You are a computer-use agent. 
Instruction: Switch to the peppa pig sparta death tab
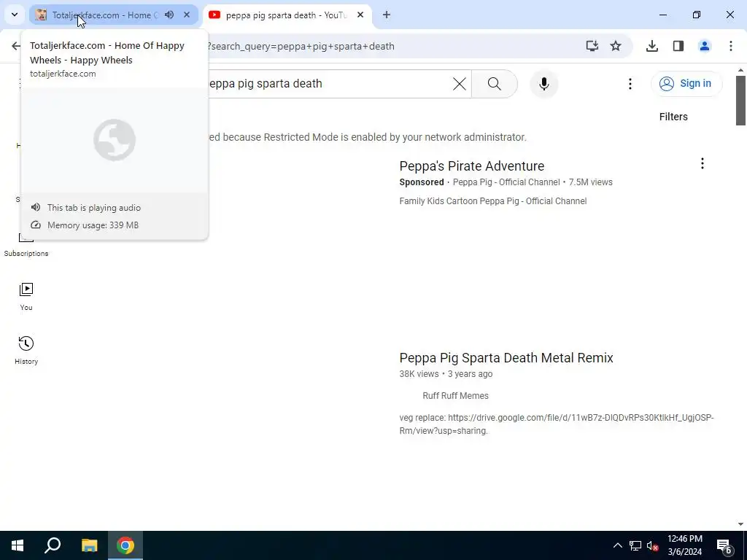(286, 15)
